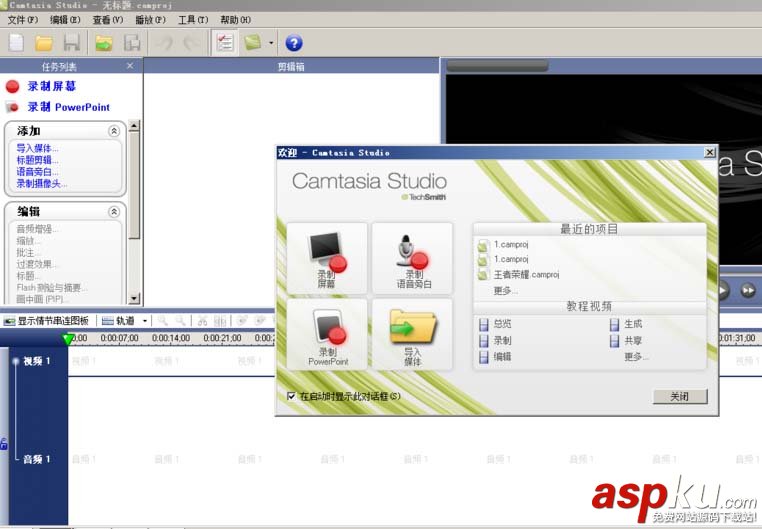Open the 编辑 tutorial video
Viewport: 762px width, 529px height.
click(x=502, y=357)
